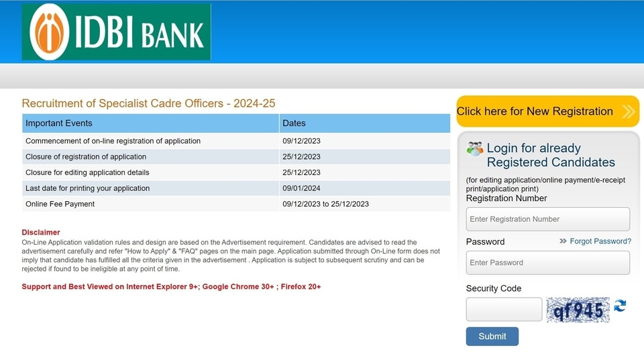The width and height of the screenshot is (644, 362).
Task: Click the Password label
Action: click(485, 242)
